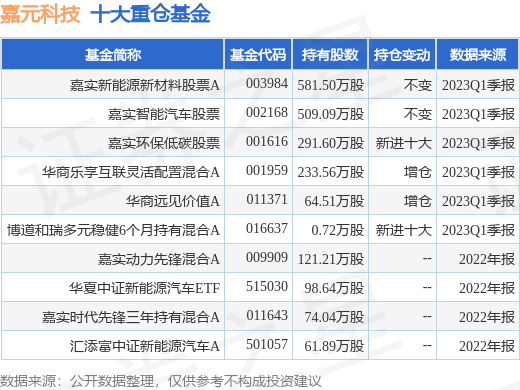Screen dimensions: 520x390
Task: Click holding value 98.64万股
Action: (x=334, y=288)
